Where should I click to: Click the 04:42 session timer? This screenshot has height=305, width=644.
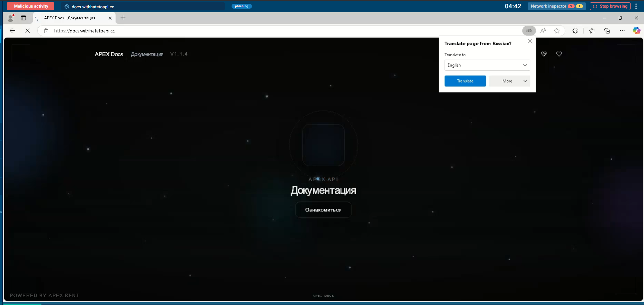pyautogui.click(x=513, y=6)
